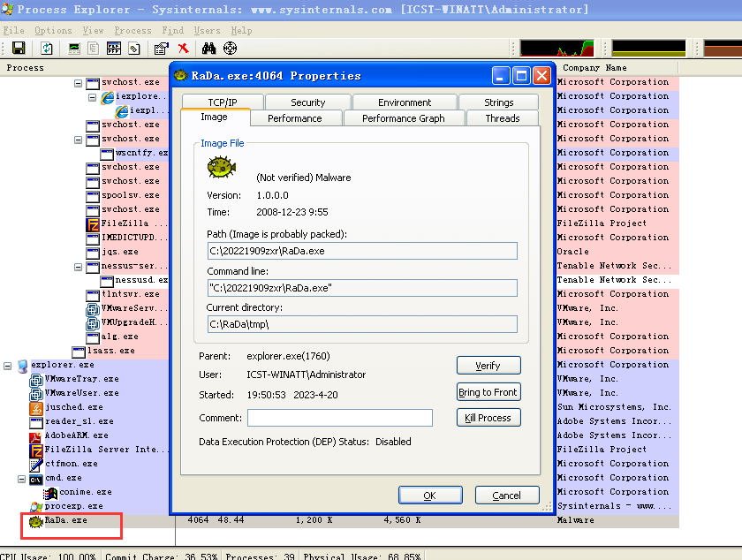Open the System Information toolbar icon
Screen dimensions: 742x560
[x=74, y=49]
